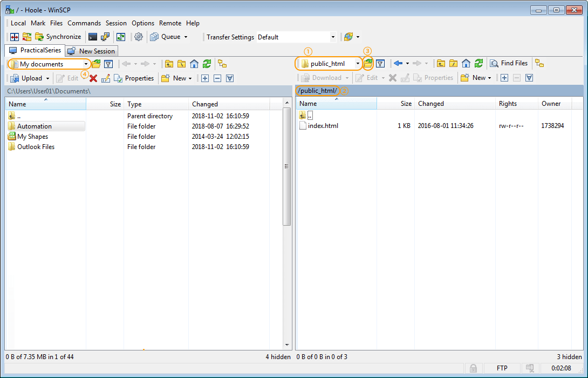This screenshot has width=588, height=378.
Task: Click the Upload button
Action: pos(26,78)
